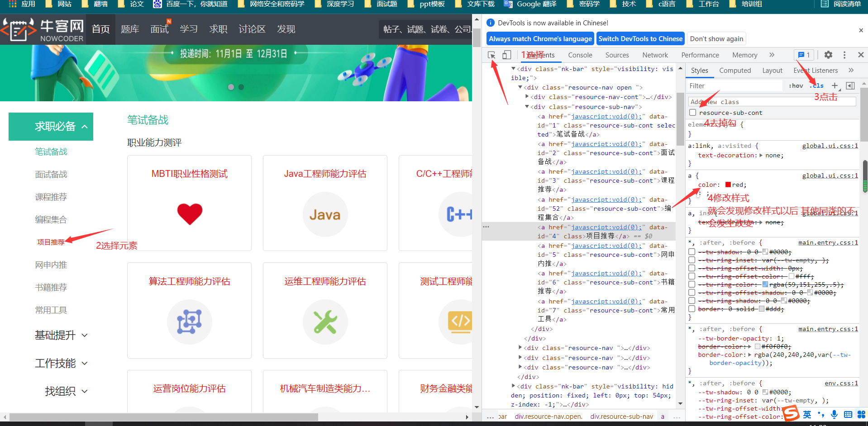Show more Styles sidebar tabs
The image size is (868, 426).
click(x=851, y=70)
